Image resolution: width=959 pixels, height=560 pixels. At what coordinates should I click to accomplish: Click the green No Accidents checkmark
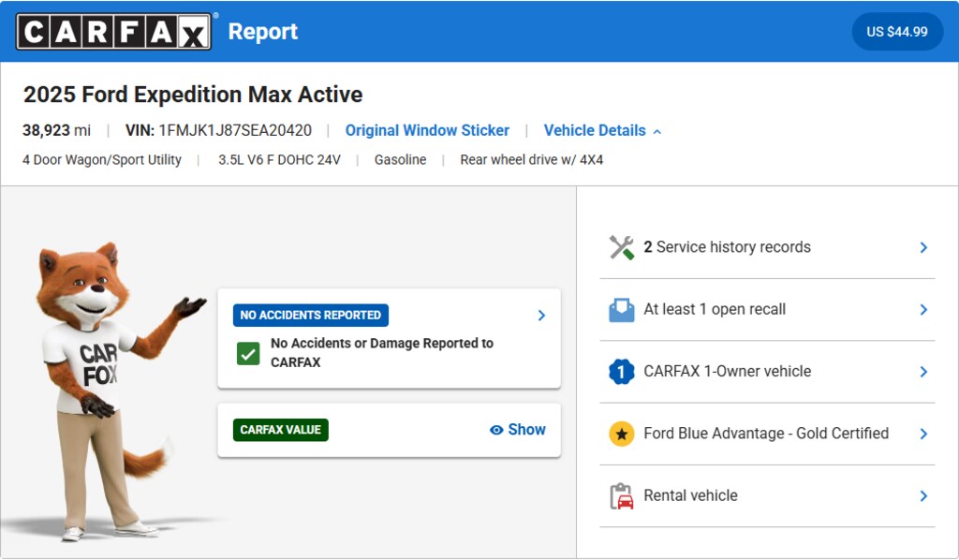point(248,353)
